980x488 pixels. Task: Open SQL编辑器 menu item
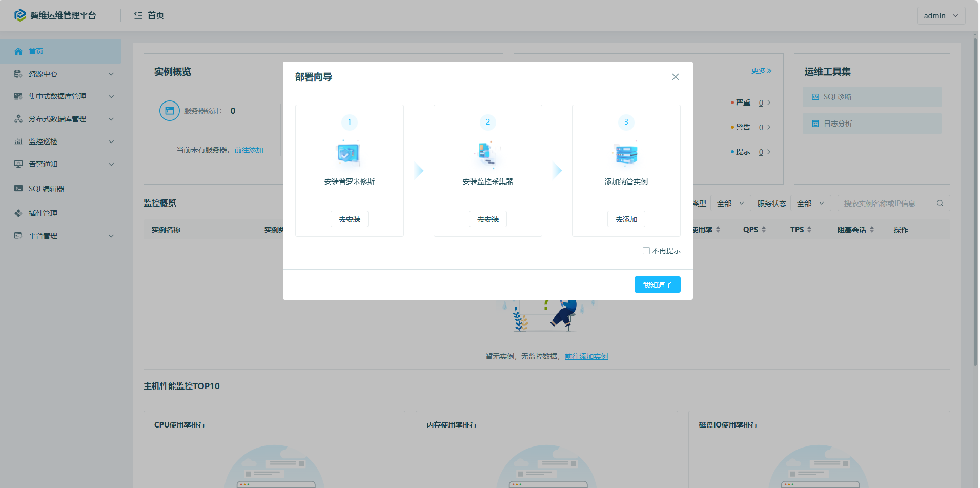[x=60, y=189]
